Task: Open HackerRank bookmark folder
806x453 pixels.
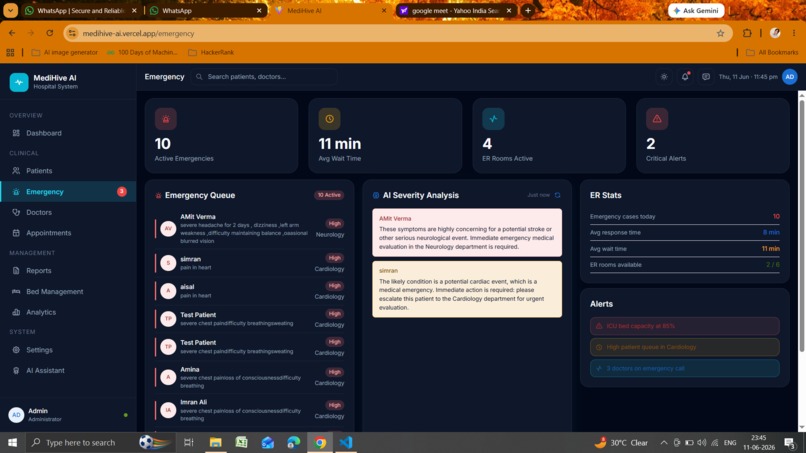Action: pos(211,52)
